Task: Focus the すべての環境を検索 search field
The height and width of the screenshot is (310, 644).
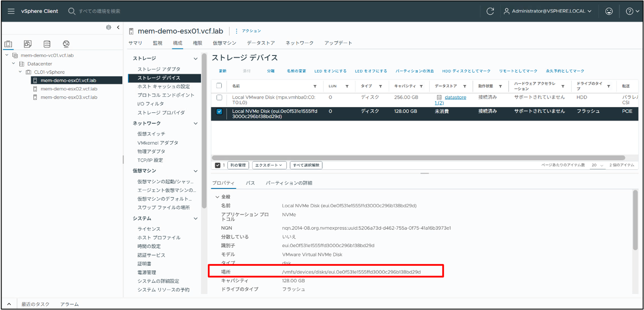Action: point(99,11)
